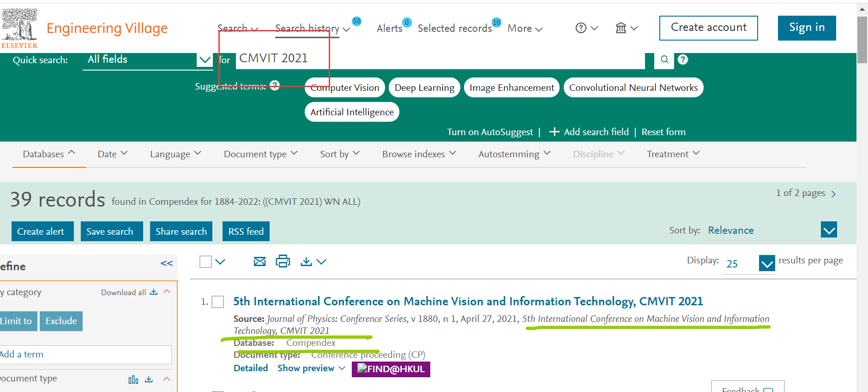Click the Sign in button
The image size is (868, 392).
[807, 28]
